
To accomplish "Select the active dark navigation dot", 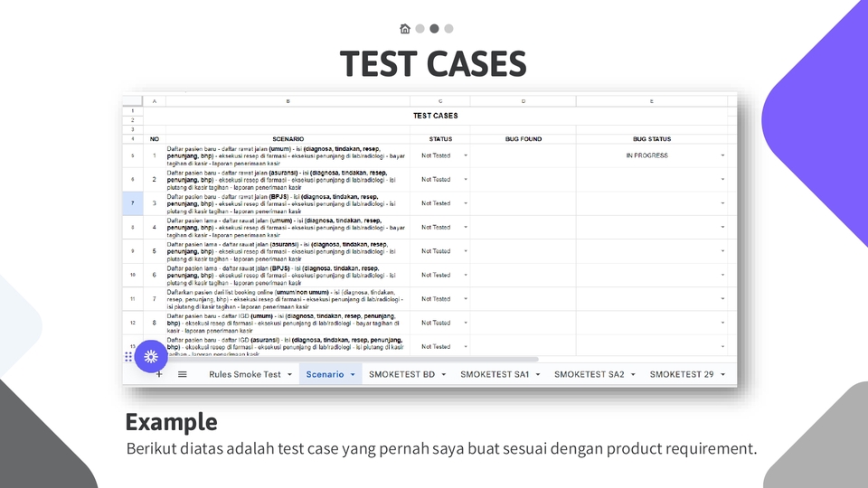I will click(434, 29).
